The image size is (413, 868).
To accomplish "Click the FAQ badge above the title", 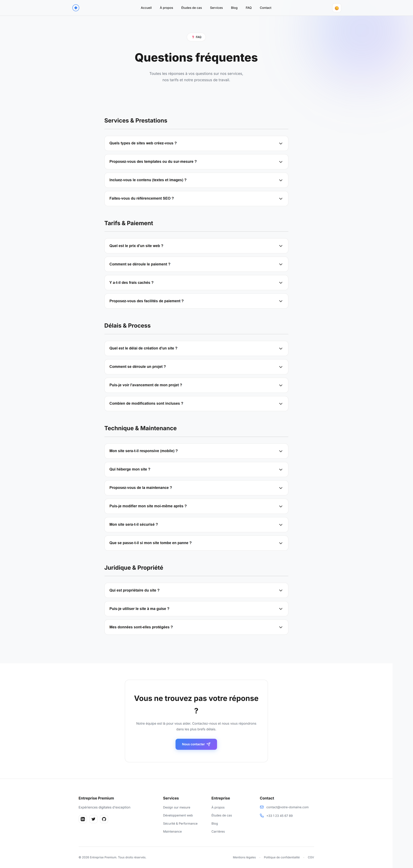I will (x=196, y=37).
